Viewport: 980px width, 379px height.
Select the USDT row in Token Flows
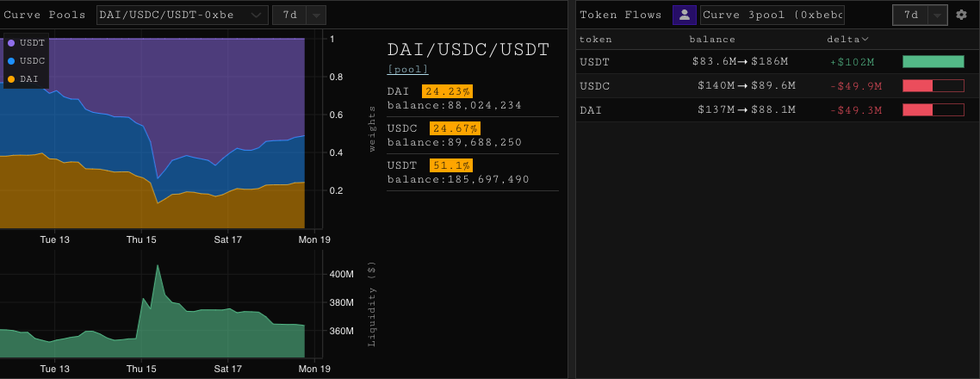pyautogui.click(x=778, y=62)
